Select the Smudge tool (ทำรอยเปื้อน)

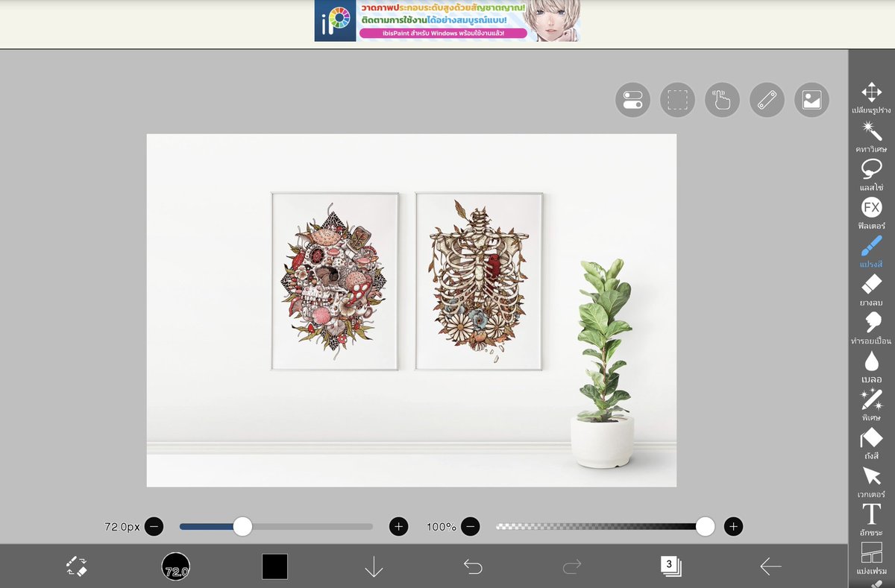point(871,329)
